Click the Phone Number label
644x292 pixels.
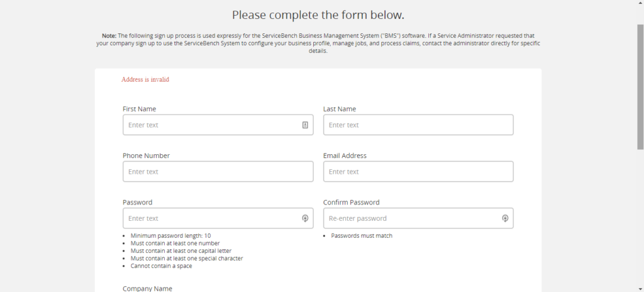146,155
